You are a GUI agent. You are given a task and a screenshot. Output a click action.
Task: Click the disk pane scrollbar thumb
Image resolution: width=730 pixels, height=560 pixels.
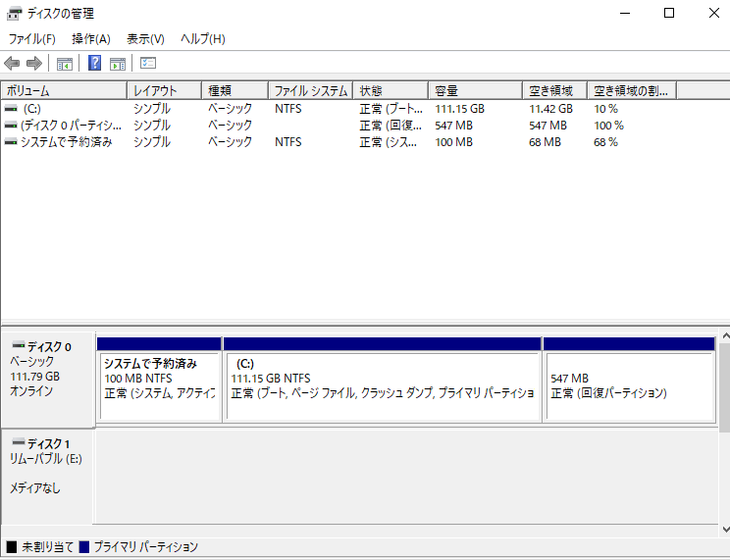pos(725,387)
